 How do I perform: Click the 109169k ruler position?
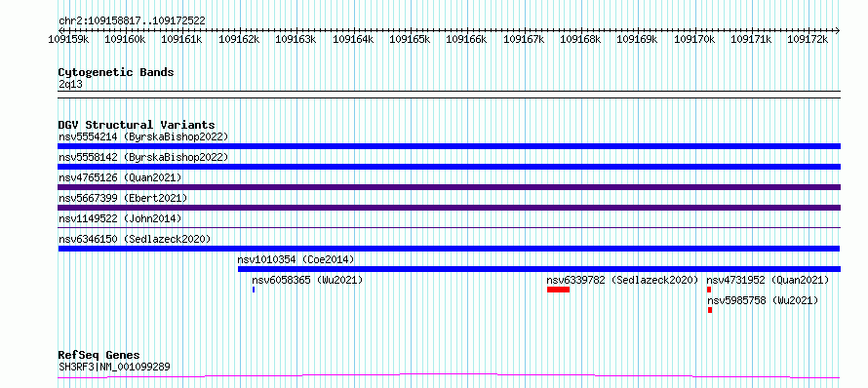tap(637, 39)
